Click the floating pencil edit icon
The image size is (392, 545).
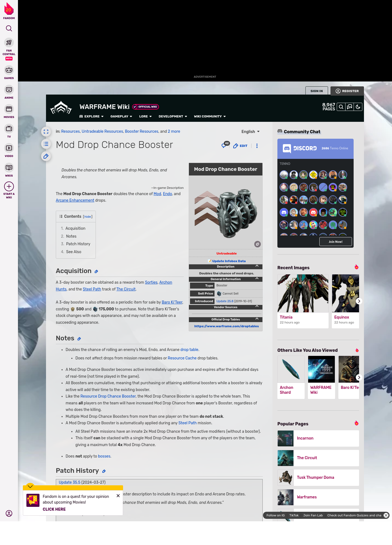46,156
